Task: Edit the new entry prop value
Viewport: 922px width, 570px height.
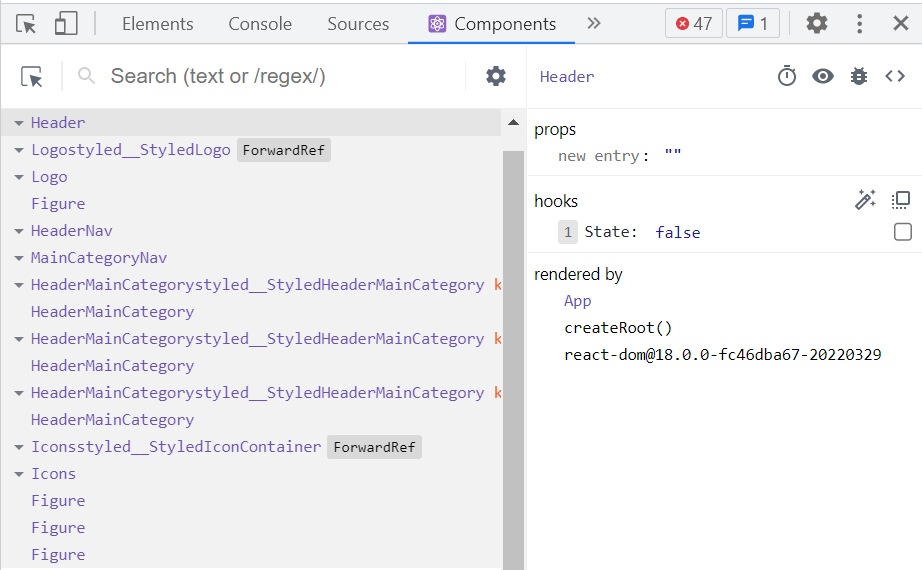Action: (673, 155)
